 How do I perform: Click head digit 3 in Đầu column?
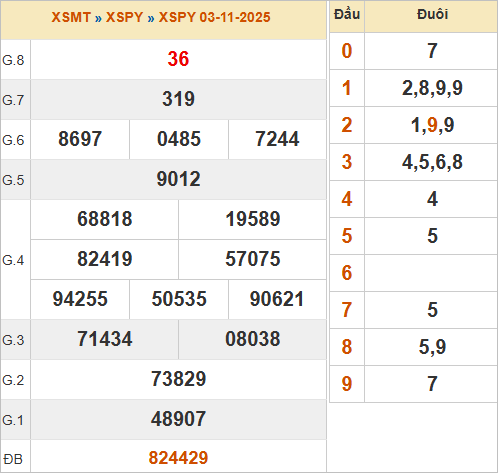(347, 162)
